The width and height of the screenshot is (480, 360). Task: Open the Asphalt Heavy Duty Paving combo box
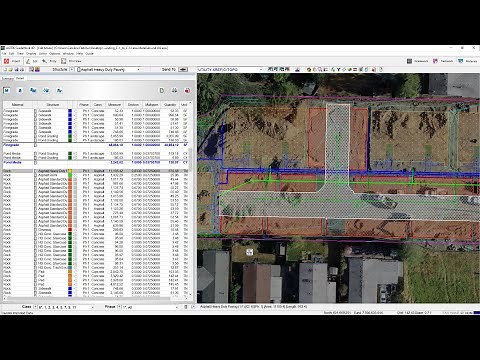(108, 69)
